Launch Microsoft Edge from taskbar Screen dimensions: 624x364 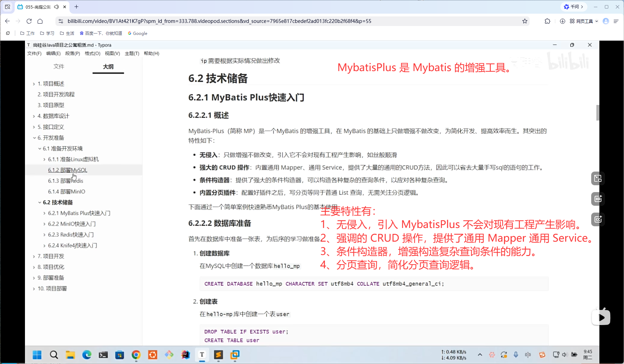(87, 355)
